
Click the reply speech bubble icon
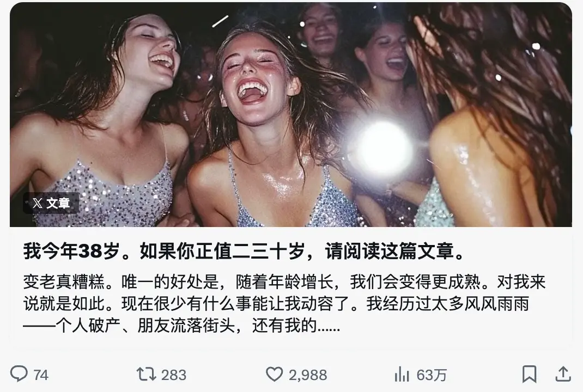coord(19,373)
